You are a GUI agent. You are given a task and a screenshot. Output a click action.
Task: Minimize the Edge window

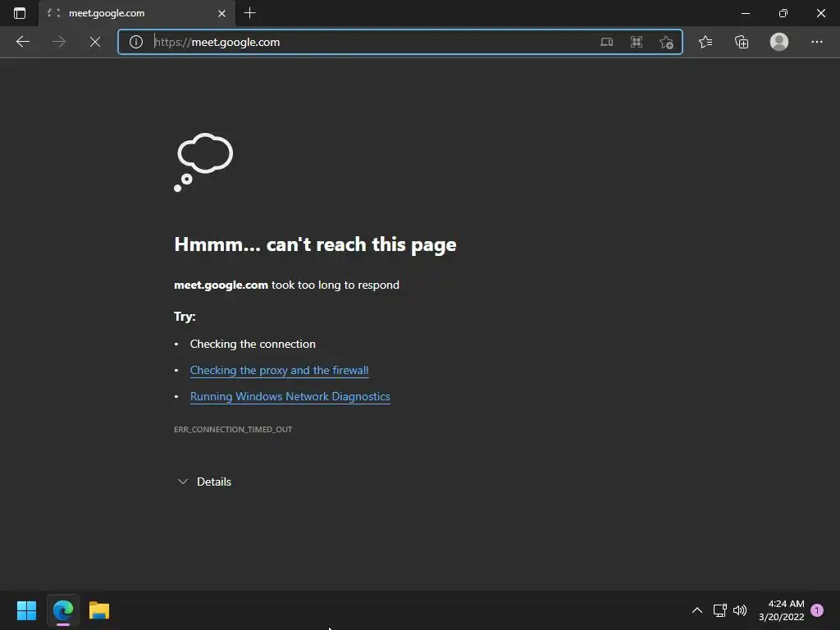click(745, 13)
